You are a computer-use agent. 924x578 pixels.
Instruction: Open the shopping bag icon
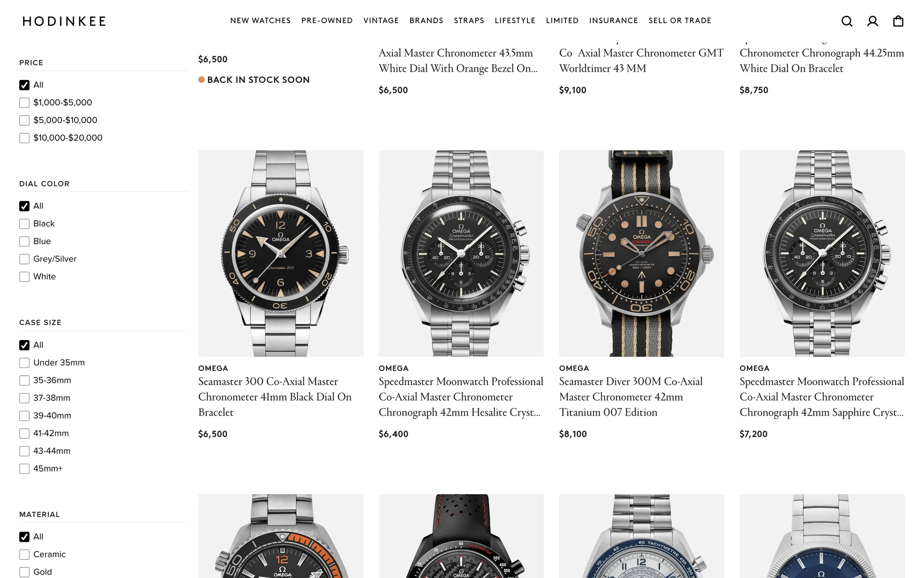[x=898, y=21]
